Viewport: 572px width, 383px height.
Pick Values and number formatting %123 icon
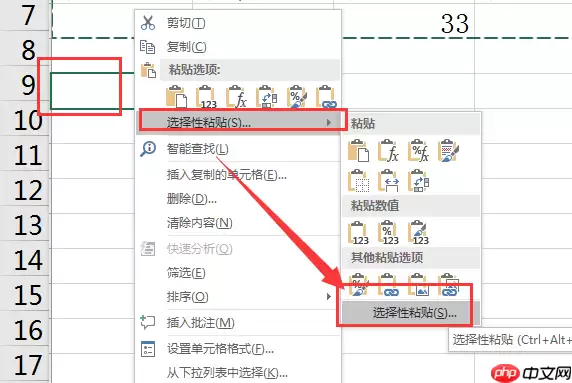pyautogui.click(x=388, y=232)
